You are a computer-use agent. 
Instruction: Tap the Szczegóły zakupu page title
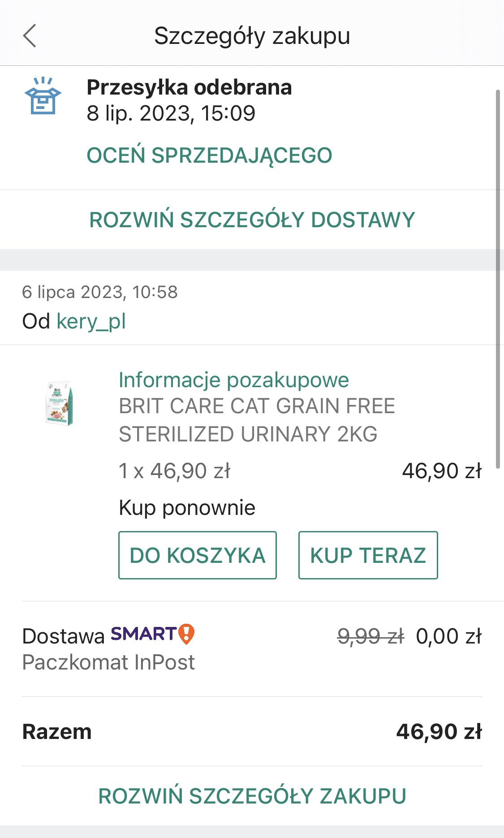[x=252, y=36]
